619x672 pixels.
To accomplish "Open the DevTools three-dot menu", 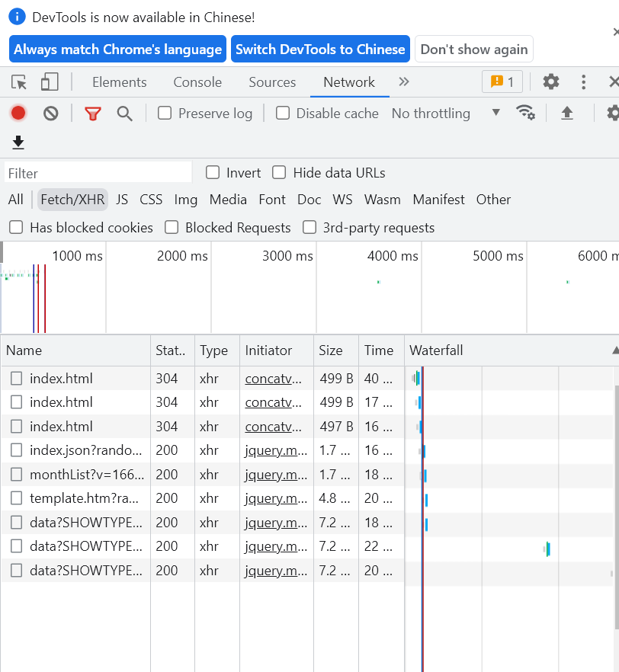I will coord(583,82).
